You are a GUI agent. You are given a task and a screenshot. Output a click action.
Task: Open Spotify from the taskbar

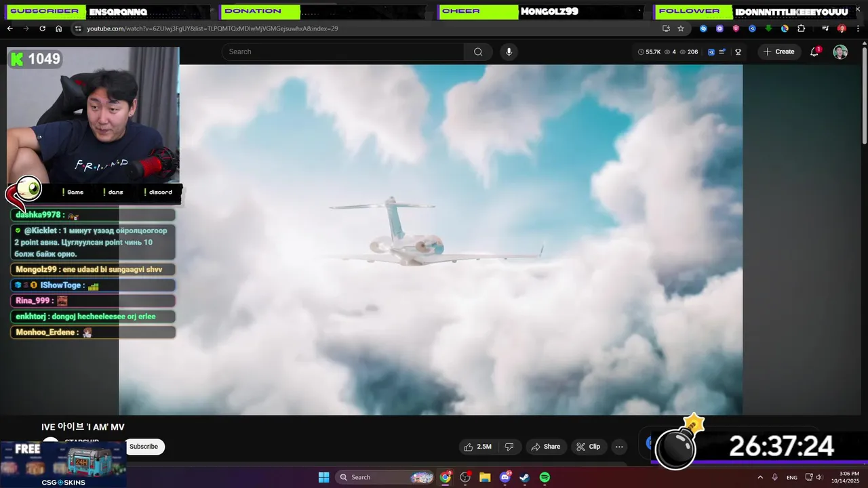[545, 477]
